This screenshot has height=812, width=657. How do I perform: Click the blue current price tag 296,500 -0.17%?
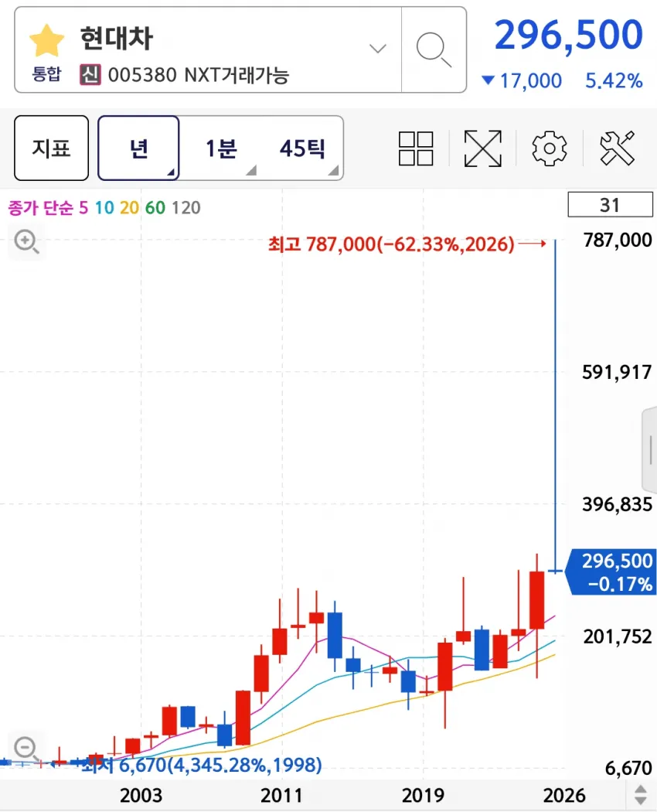pos(611,571)
